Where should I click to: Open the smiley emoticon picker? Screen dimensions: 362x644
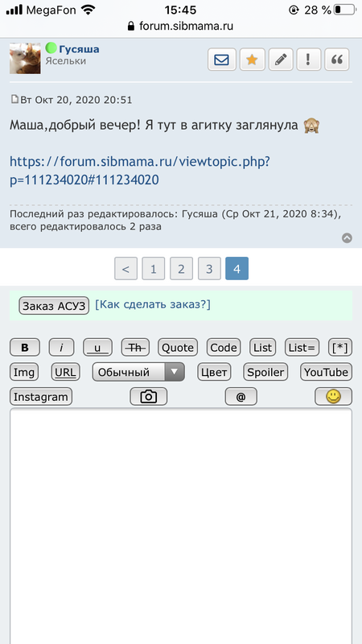[x=333, y=397]
